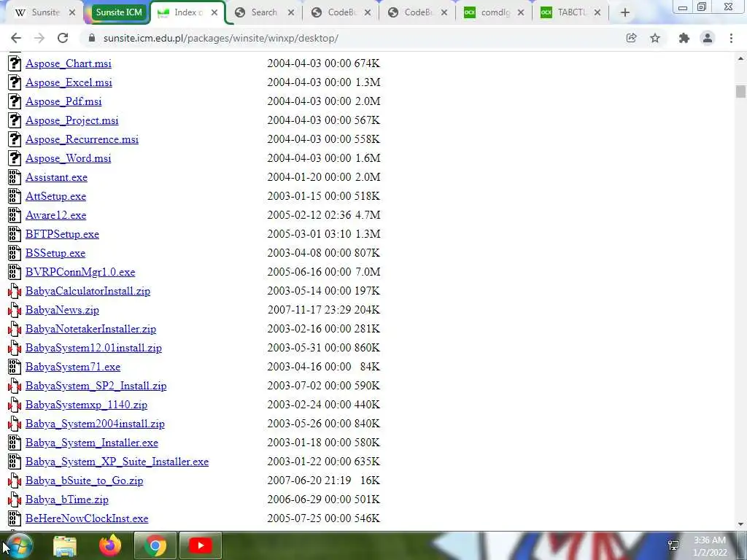The width and height of the screenshot is (747, 560).
Task: Download Aspose_Project.msi
Action: [72, 120]
